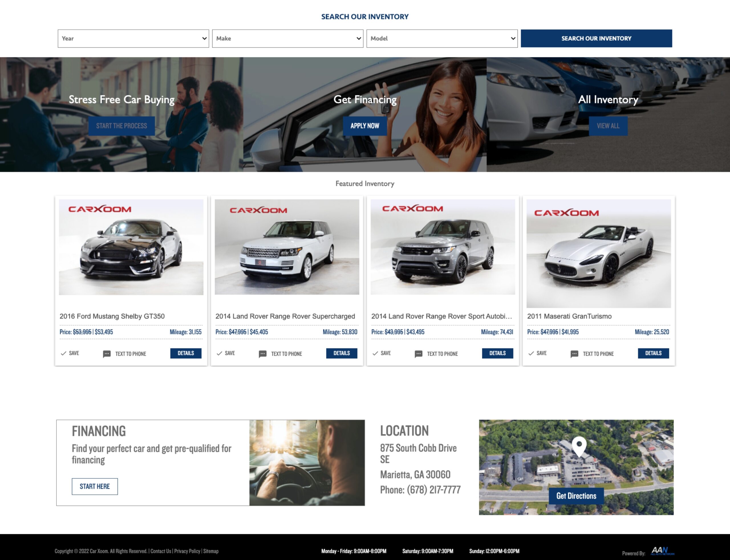Image resolution: width=730 pixels, height=560 pixels.
Task: Open Details for Range Rover Sport
Action: [x=497, y=353]
